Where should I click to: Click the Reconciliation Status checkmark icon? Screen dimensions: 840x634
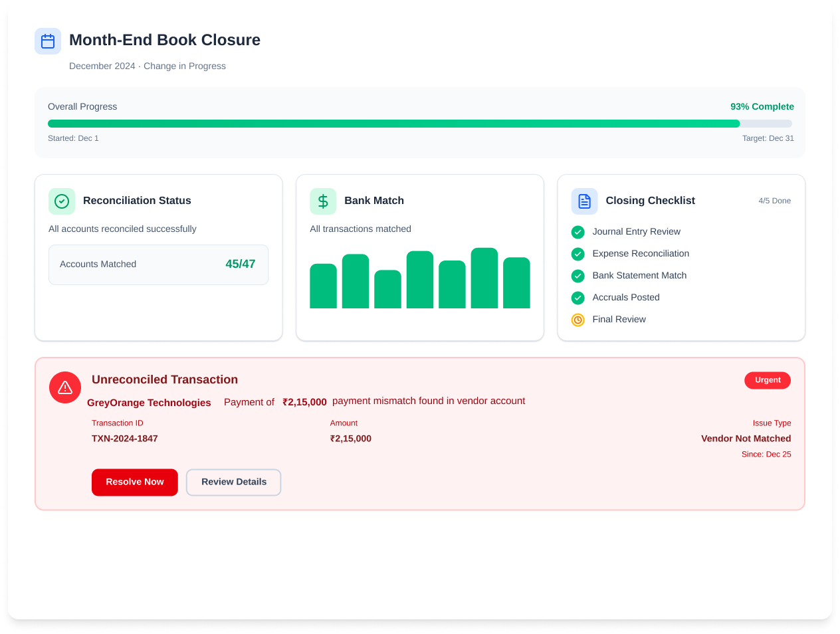click(x=62, y=201)
